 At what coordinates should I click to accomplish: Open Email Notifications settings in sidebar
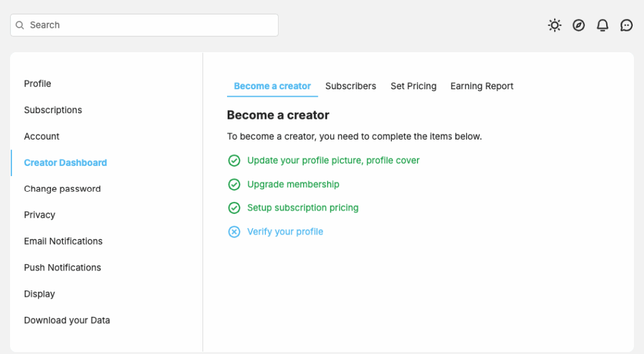(64, 241)
